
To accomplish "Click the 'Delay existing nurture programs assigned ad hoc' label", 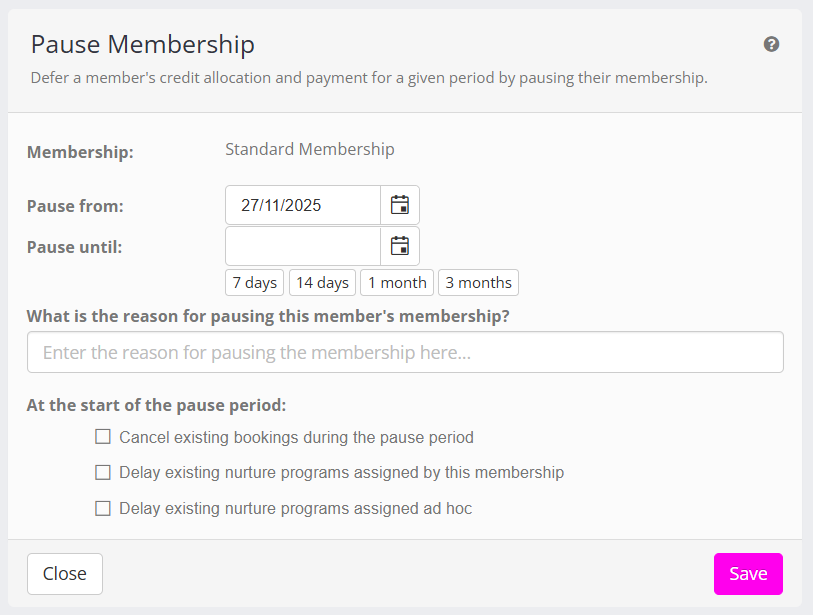I will pos(295,508).
